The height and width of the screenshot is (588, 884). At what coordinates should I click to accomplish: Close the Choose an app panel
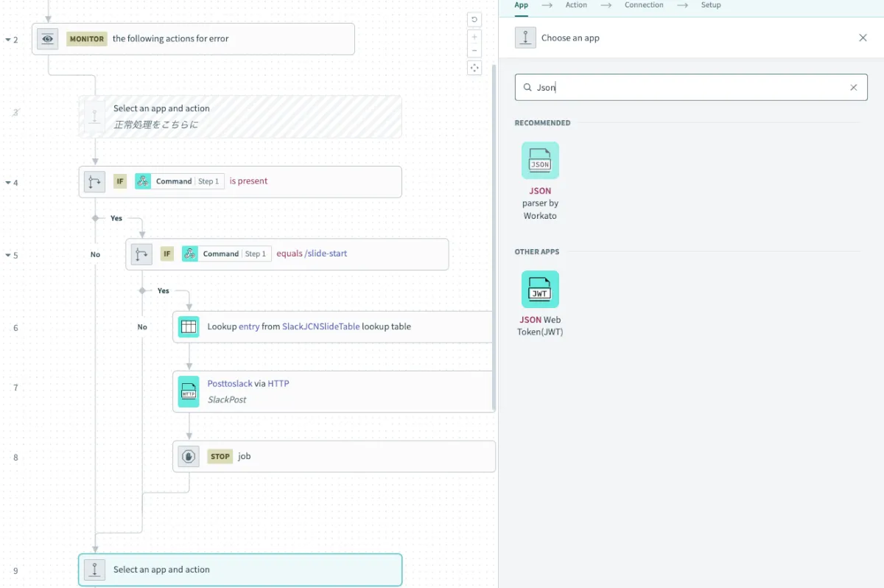click(863, 38)
